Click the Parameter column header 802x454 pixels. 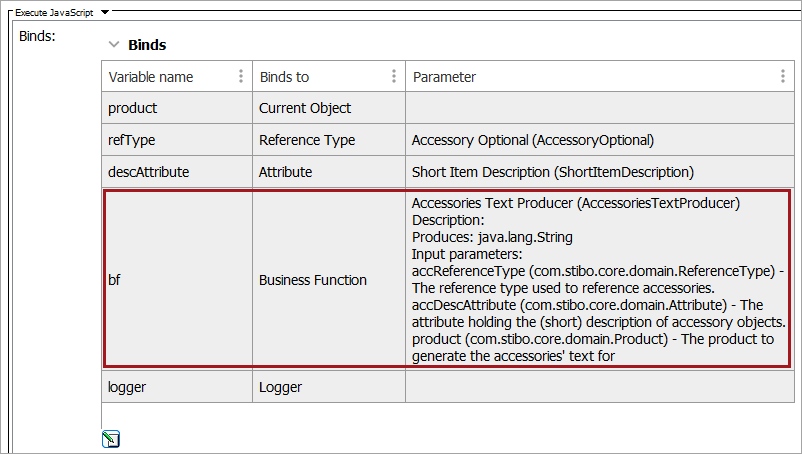(x=444, y=77)
